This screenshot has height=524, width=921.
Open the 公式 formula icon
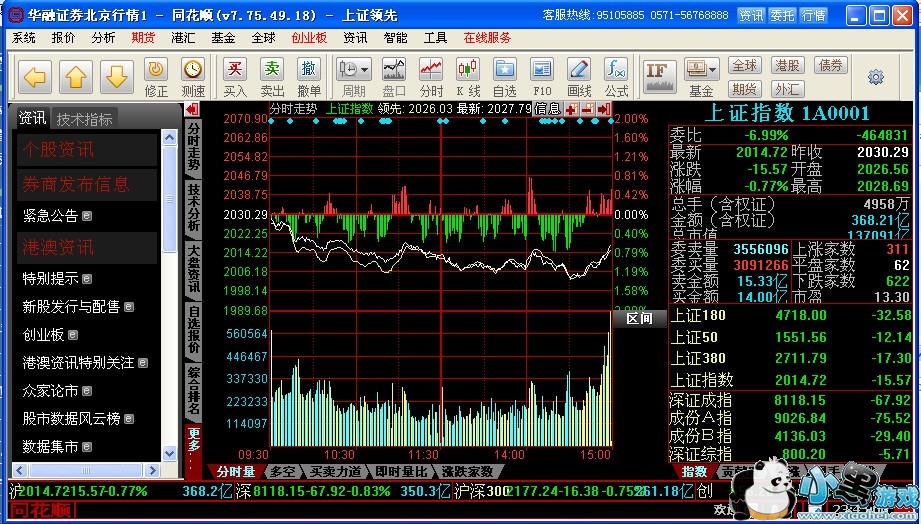pos(616,78)
